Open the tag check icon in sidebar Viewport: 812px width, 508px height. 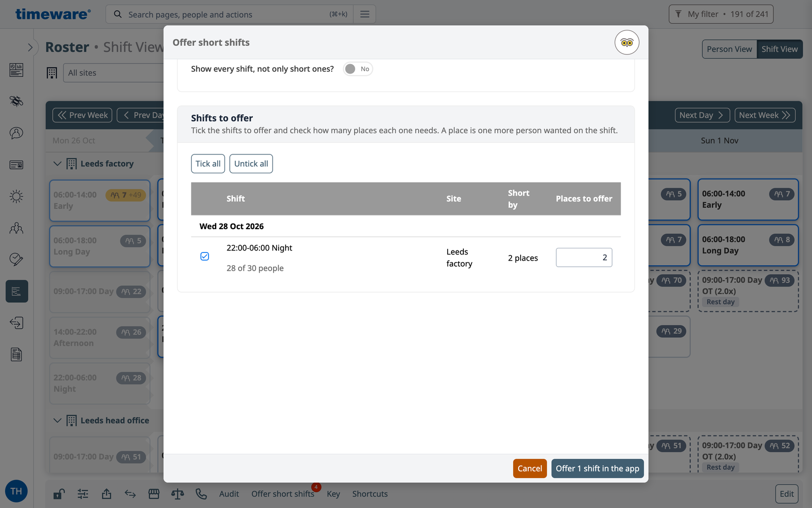16,260
